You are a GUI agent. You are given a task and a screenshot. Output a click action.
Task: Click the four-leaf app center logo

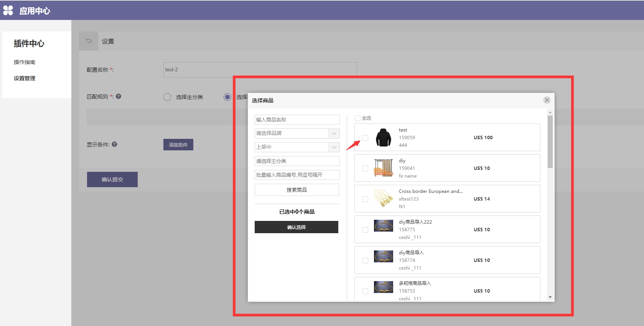[8, 10]
